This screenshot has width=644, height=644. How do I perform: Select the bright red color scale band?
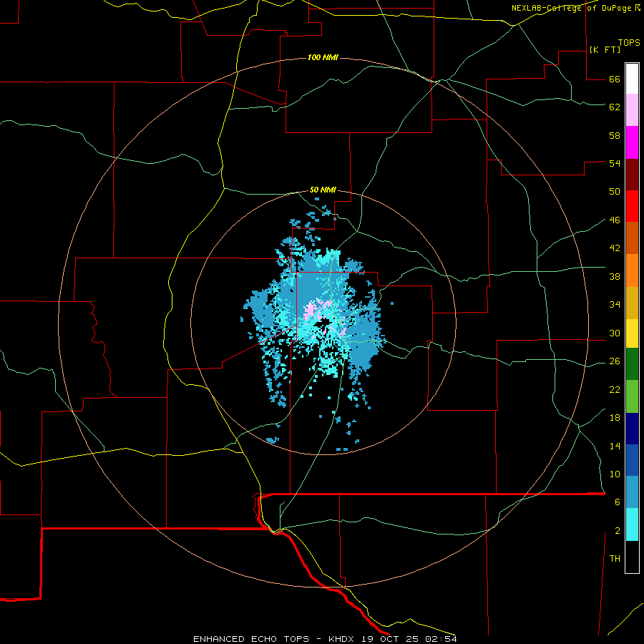pos(632,206)
